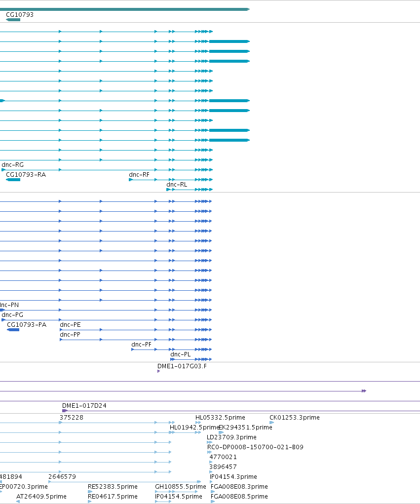
Task: Click the EK294351.5prime label
Action: [245, 427]
